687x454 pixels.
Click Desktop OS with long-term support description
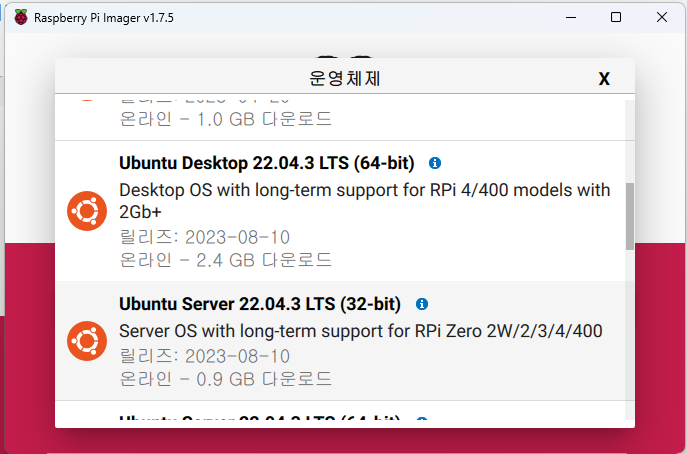[365, 201]
